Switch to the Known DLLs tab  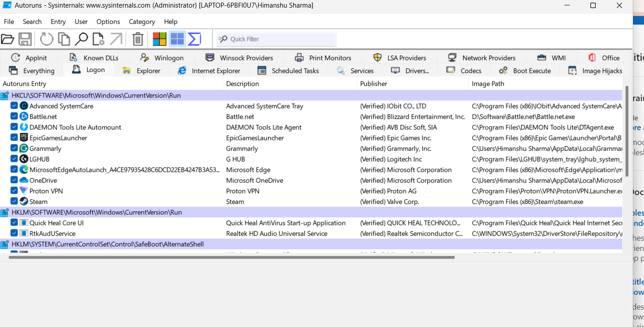pyautogui.click(x=94, y=58)
